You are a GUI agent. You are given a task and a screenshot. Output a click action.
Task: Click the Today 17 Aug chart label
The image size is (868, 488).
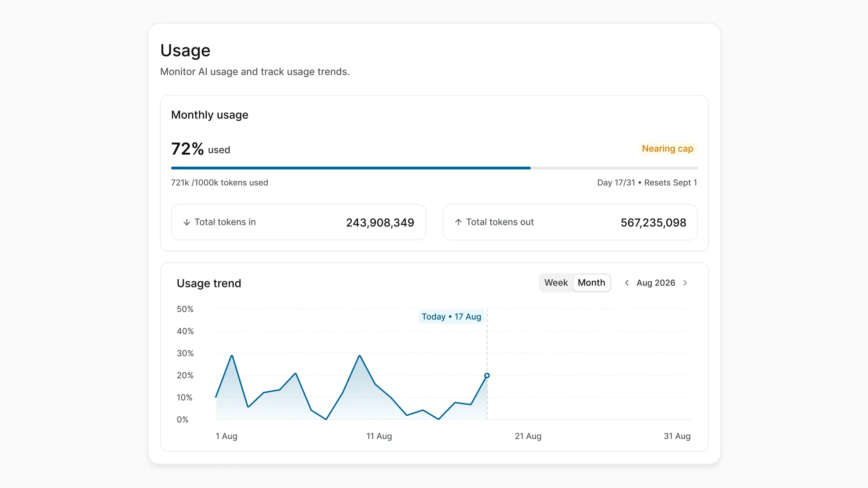click(x=451, y=317)
